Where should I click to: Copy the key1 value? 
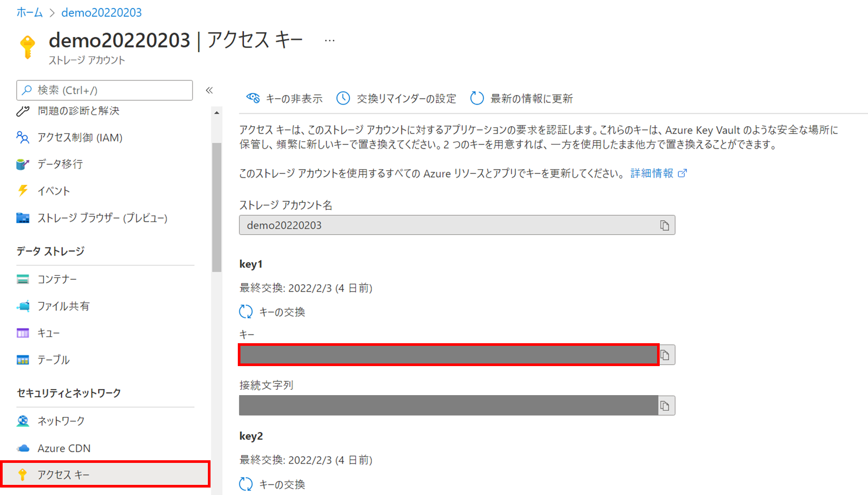pyautogui.click(x=665, y=355)
